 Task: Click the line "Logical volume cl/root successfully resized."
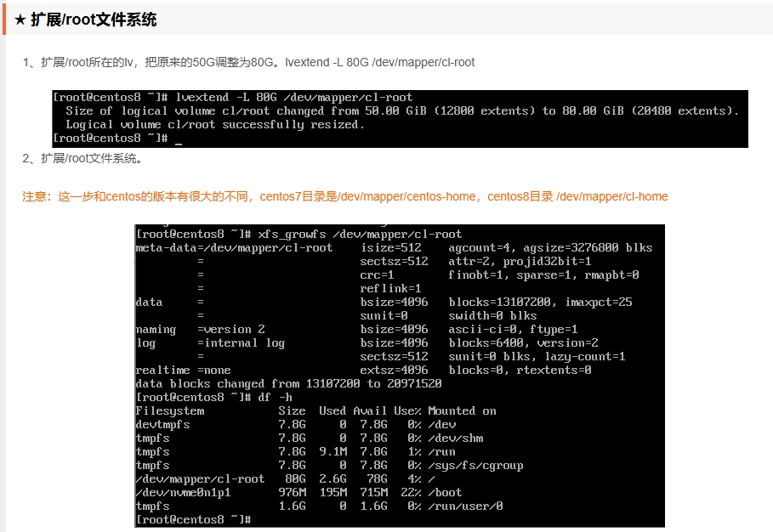pyautogui.click(x=215, y=125)
